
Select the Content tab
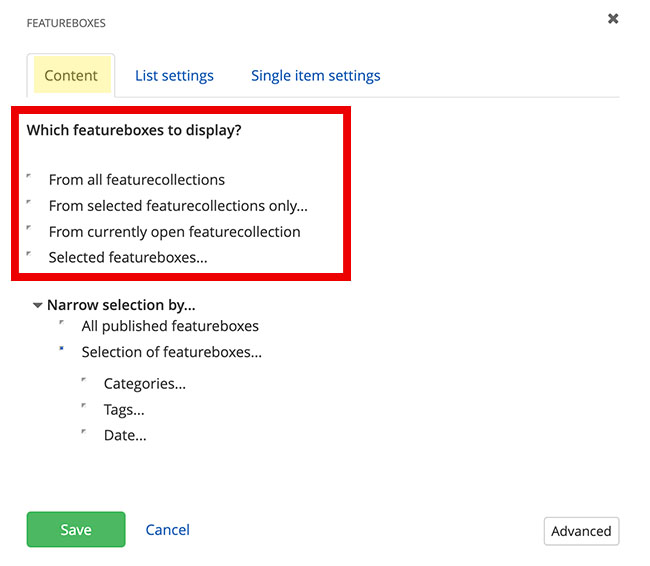pos(71,75)
